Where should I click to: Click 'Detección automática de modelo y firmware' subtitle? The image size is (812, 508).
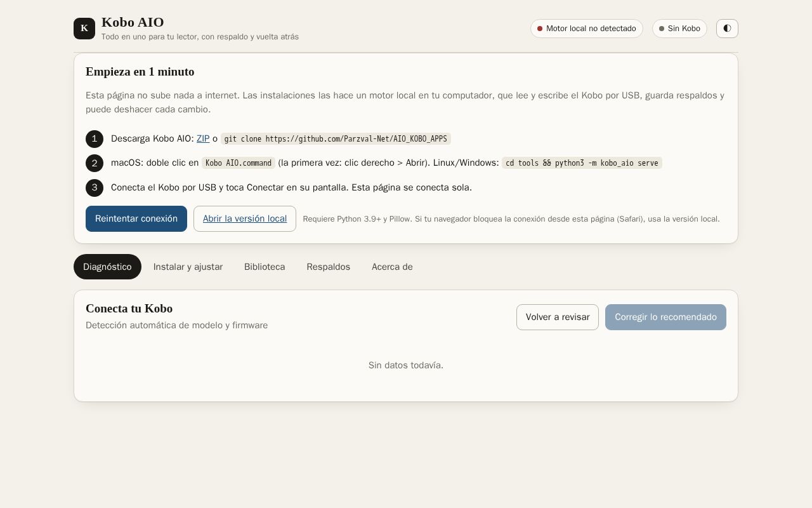pos(176,325)
